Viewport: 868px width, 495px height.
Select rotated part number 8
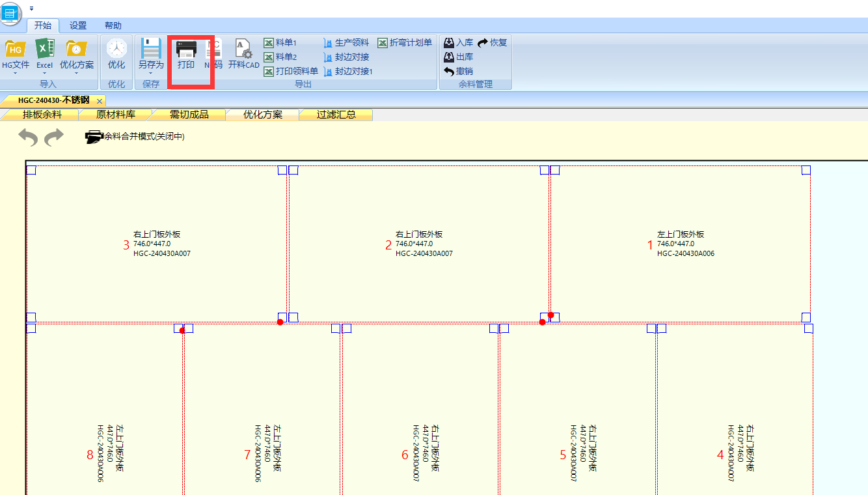click(x=105, y=410)
